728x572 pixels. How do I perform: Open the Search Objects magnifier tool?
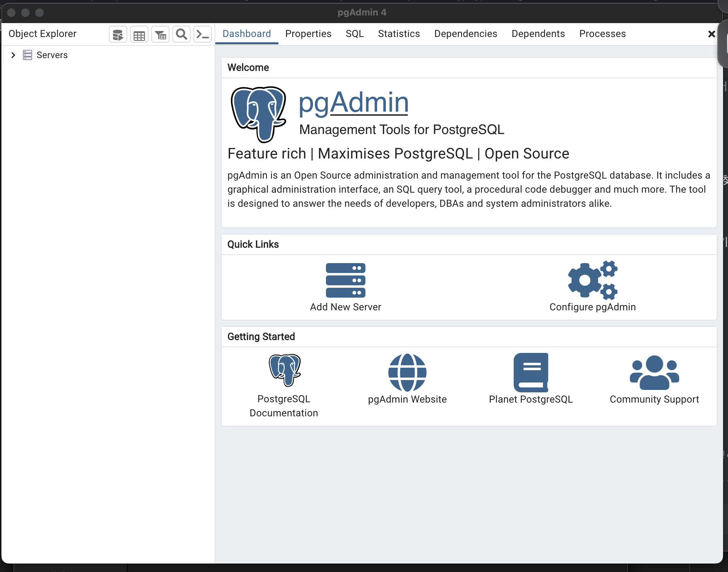coord(181,35)
